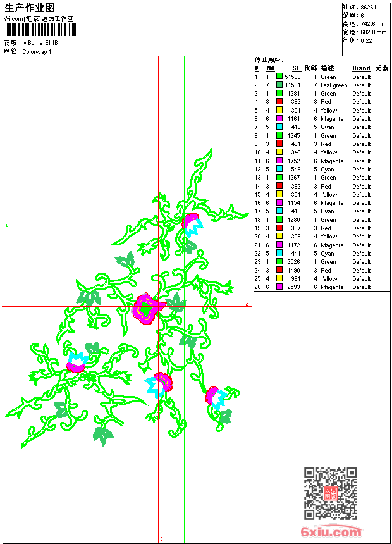392x544 pixels.
Task: Open the 6xiu.com watermark link
Action: point(331,532)
